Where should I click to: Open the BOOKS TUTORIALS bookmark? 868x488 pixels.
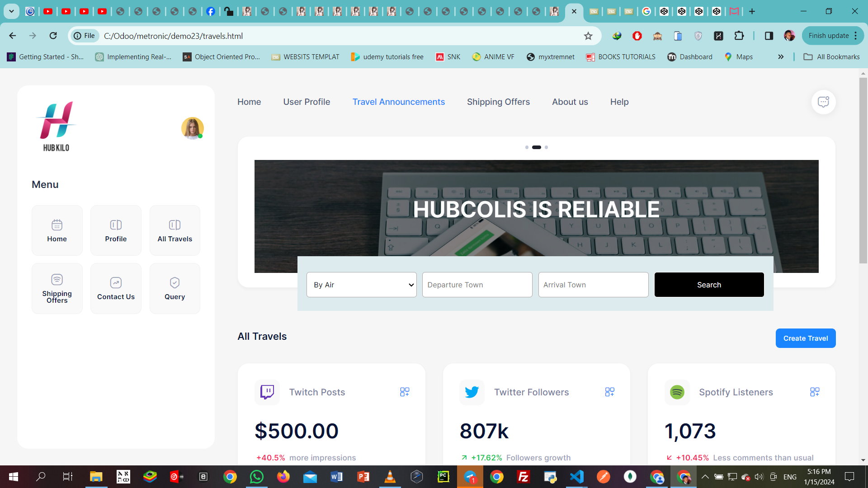tap(621, 57)
